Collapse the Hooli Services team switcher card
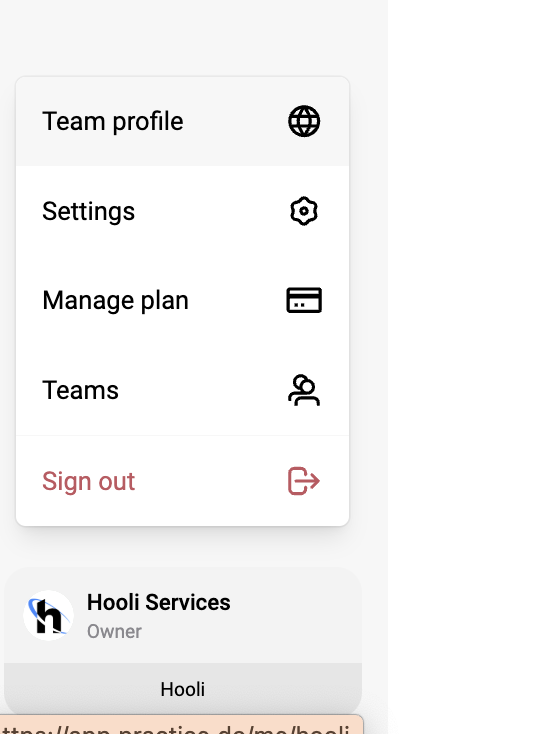Screen dimensions: 542x734 tap(183, 616)
